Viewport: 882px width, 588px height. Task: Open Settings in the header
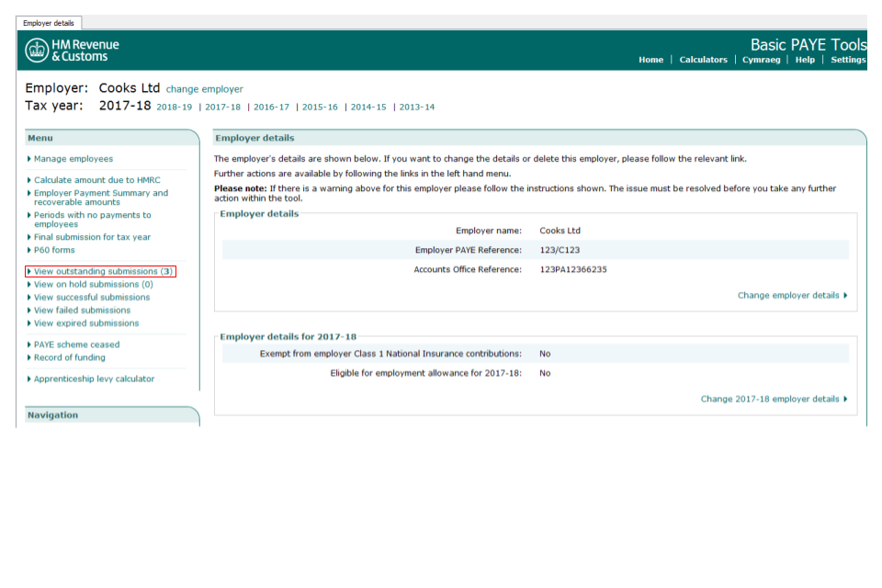click(848, 60)
